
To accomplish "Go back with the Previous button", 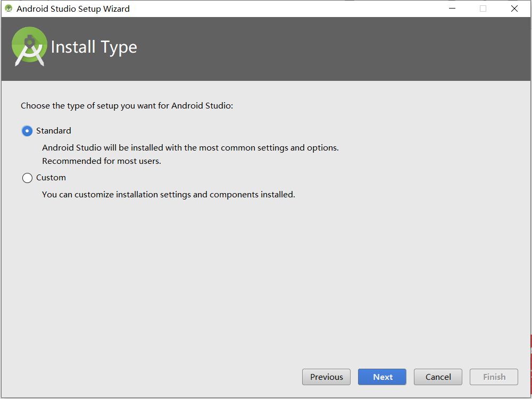I will click(327, 377).
